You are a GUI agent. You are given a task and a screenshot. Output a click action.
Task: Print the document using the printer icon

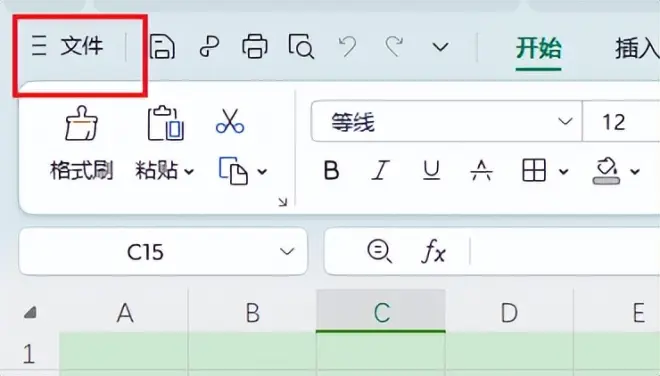point(255,46)
